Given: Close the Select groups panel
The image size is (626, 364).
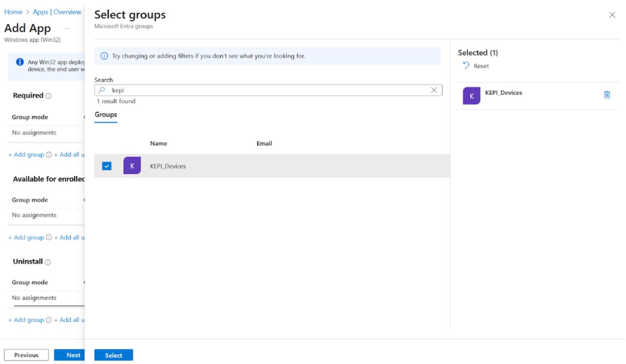Looking at the screenshot, I should click(x=612, y=15).
